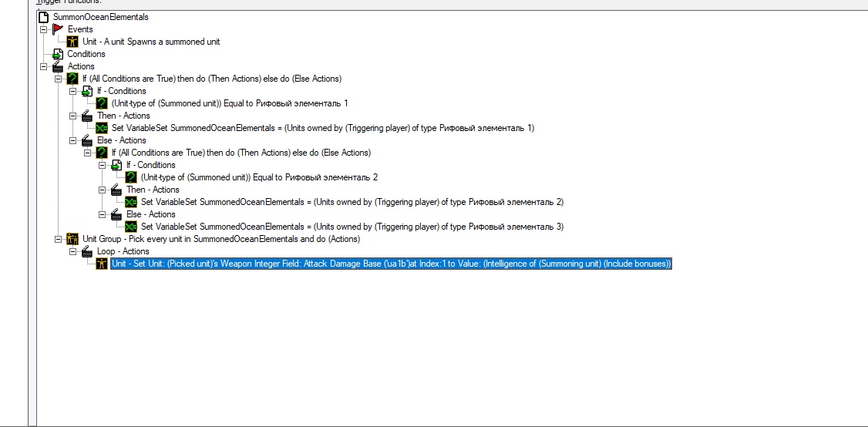Collapse the 'Loop - Actions' branch

click(x=72, y=251)
